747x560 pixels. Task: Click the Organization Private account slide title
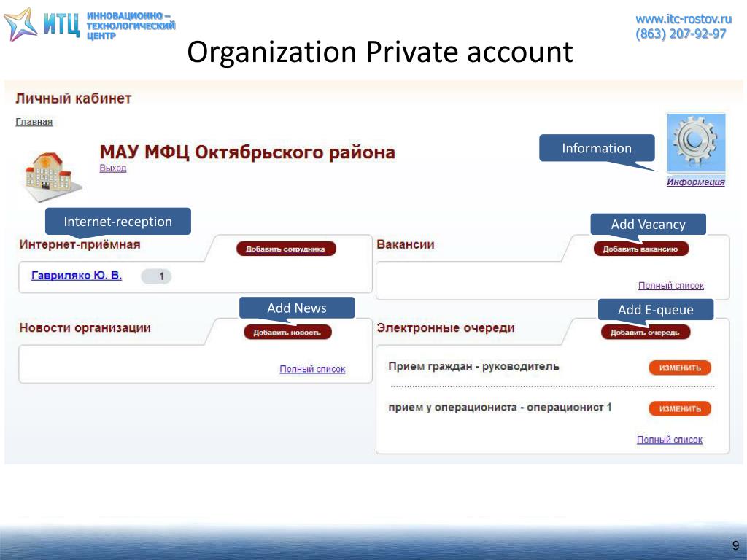point(379,52)
